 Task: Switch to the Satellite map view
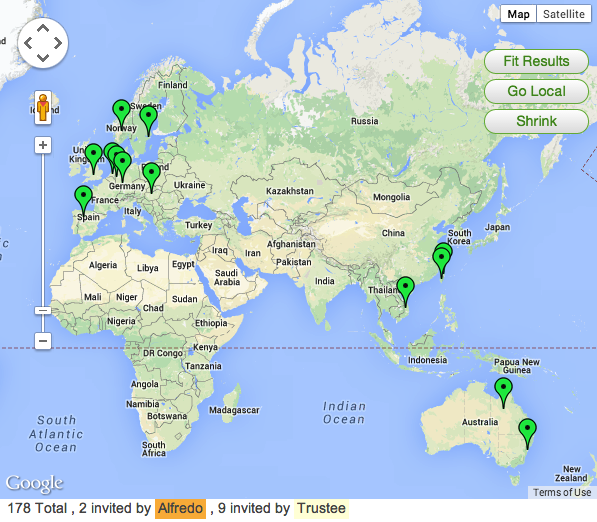coord(564,14)
